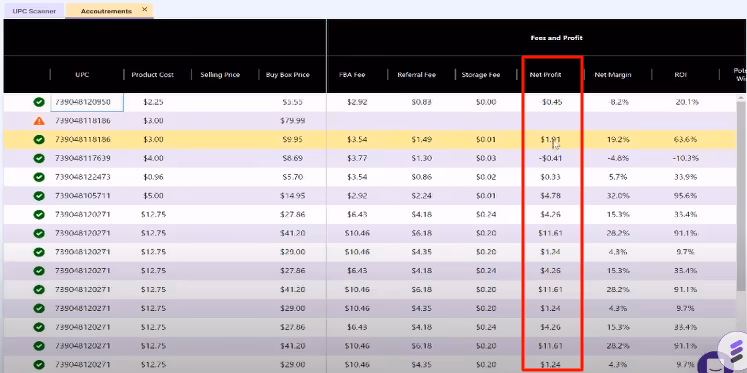Click the -$0.45 net profit cell
The image size is (747, 373).
[x=551, y=102]
